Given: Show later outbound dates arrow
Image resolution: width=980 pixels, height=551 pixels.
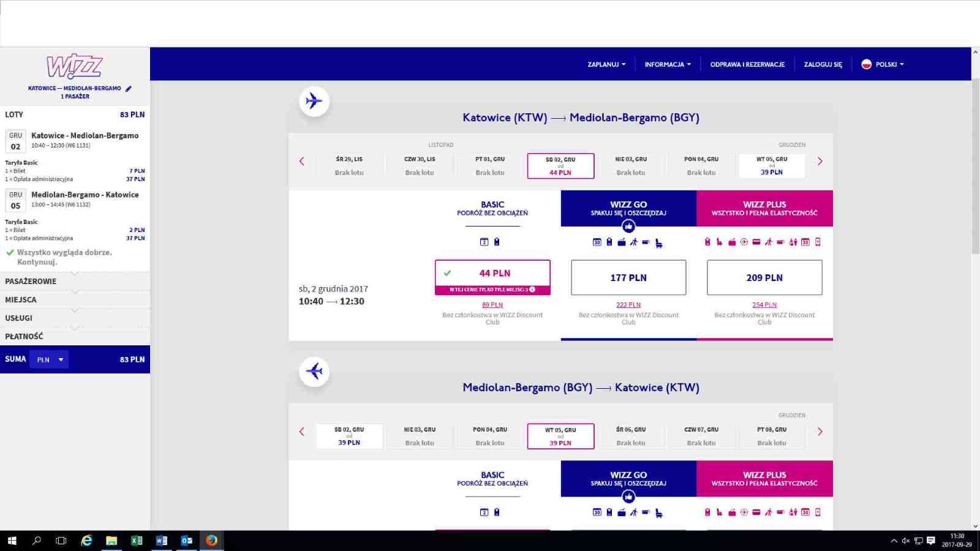Looking at the screenshot, I should [x=820, y=162].
